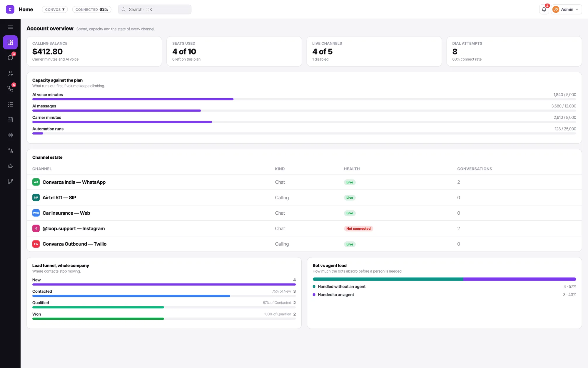
Task: Open conversations chat icon with badge 3
Action: pos(10,58)
